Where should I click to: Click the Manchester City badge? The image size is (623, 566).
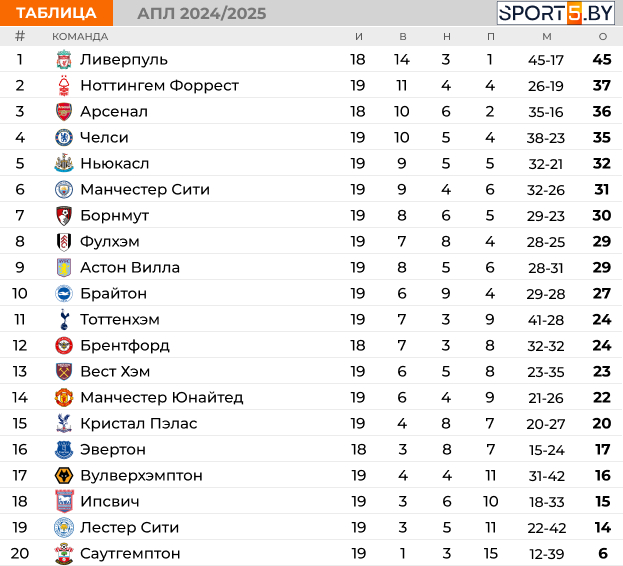64,189
